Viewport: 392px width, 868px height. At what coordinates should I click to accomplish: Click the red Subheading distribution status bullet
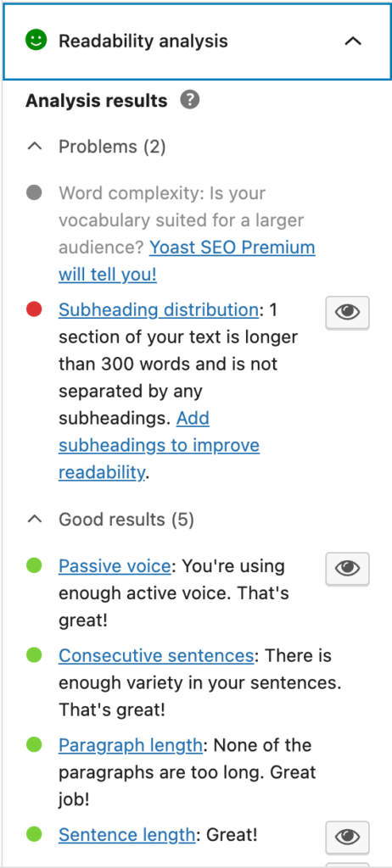(35, 310)
